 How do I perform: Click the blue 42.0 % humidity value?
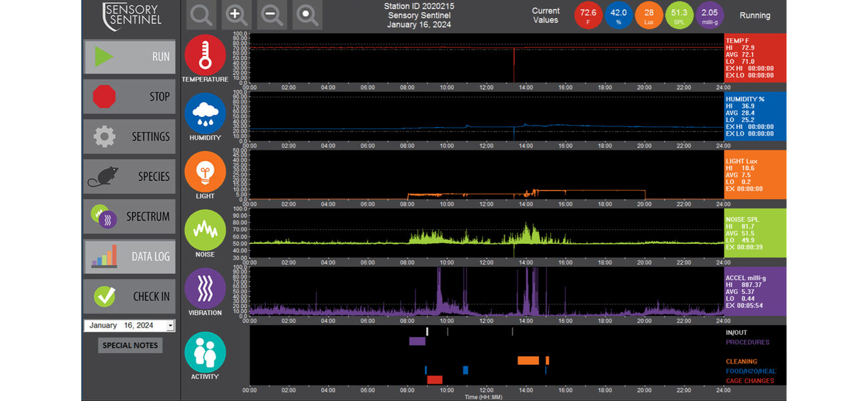pyautogui.click(x=619, y=15)
